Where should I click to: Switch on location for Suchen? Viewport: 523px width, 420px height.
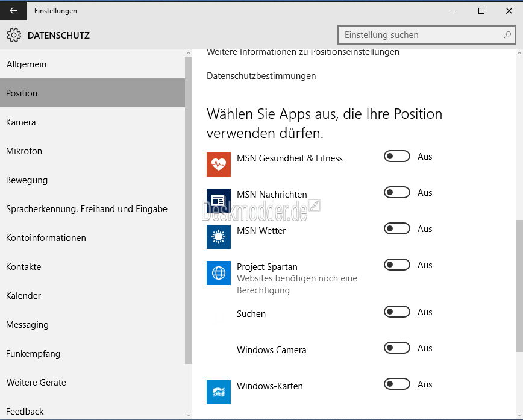coord(396,312)
